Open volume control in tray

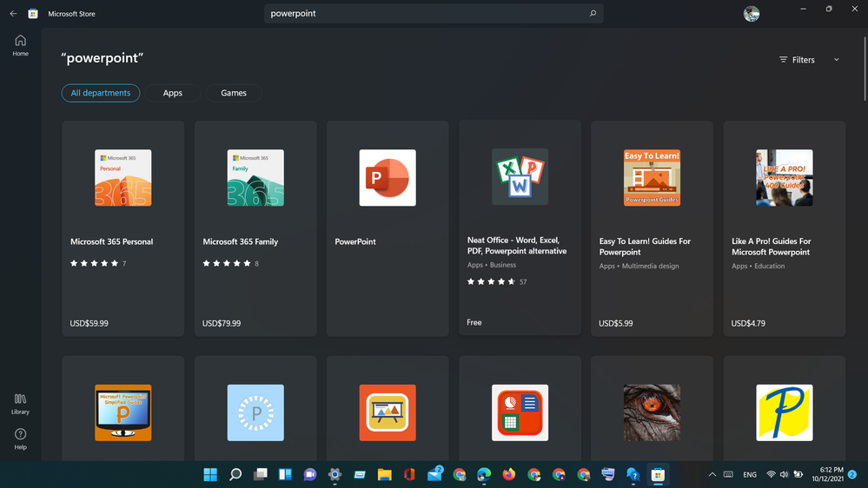tap(784, 474)
